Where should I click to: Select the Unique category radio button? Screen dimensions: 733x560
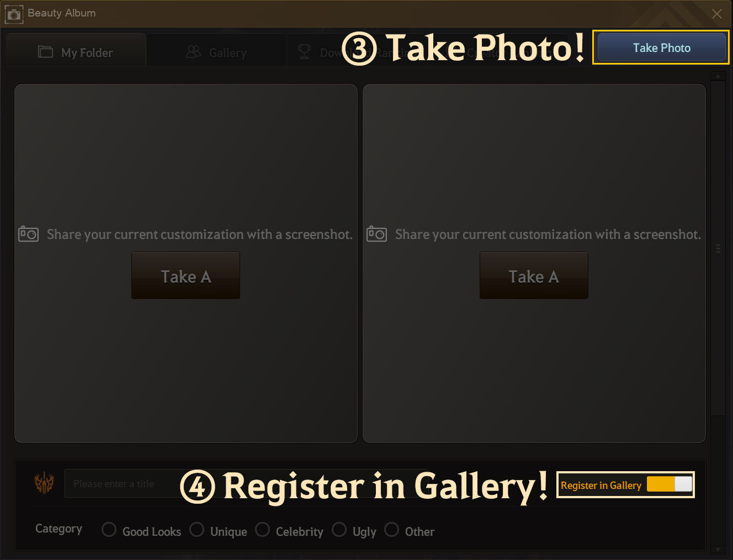(196, 530)
